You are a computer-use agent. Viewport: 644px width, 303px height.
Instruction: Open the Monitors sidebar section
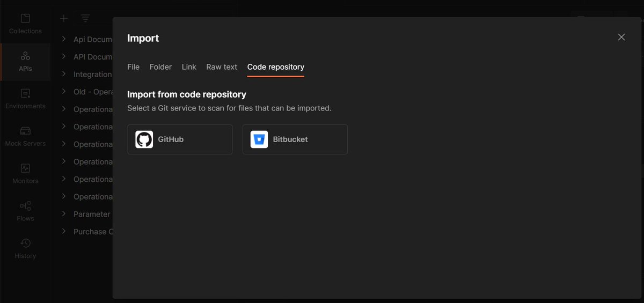[25, 174]
